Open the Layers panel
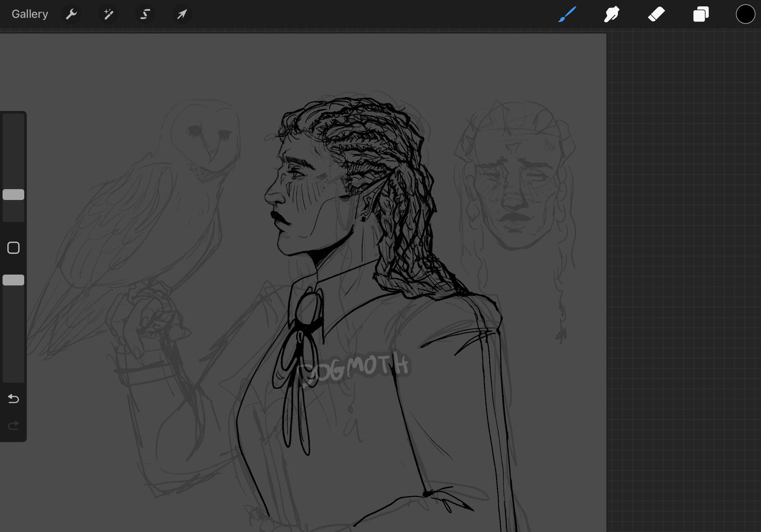761x532 pixels. tap(701, 14)
